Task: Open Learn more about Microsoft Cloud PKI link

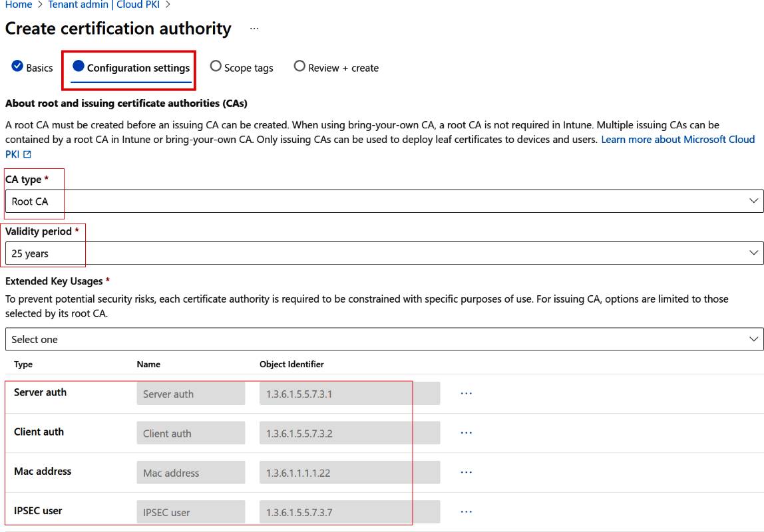Action: pyautogui.click(x=677, y=140)
